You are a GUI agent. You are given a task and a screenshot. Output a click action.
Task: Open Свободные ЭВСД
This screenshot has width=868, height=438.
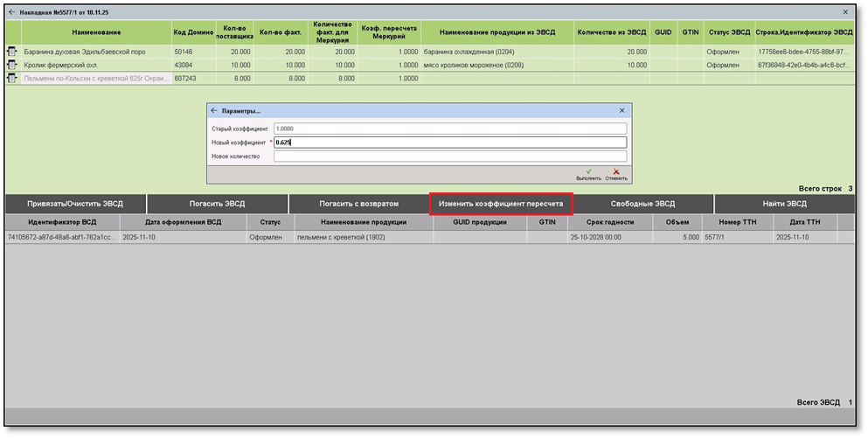[642, 204]
